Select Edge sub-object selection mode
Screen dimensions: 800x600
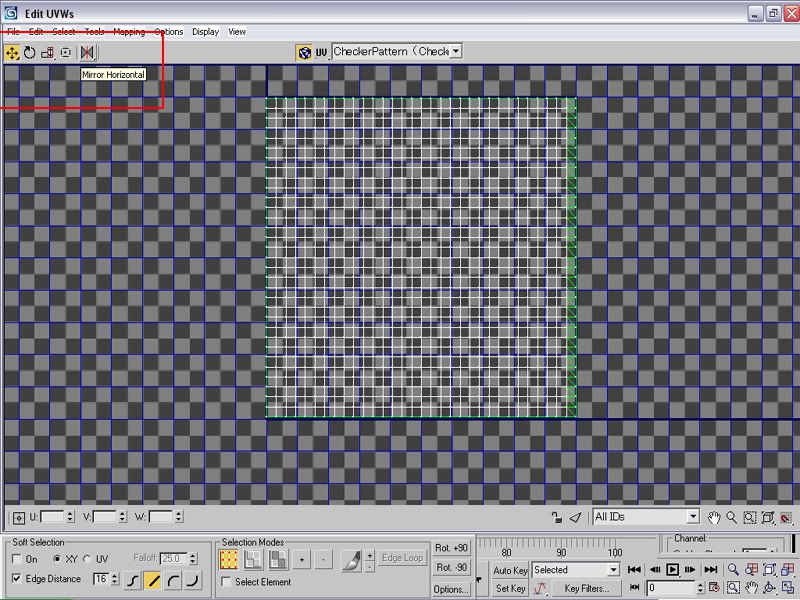pyautogui.click(x=253, y=560)
